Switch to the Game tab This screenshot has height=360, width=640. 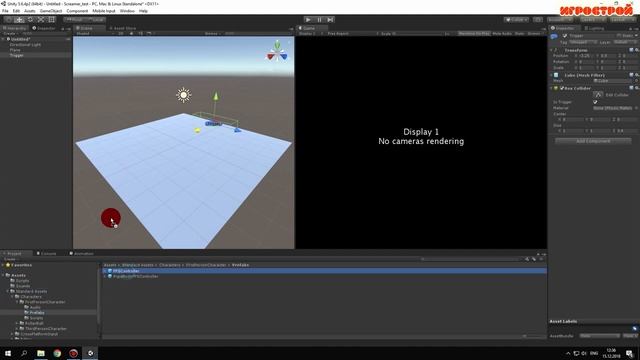tap(309, 28)
